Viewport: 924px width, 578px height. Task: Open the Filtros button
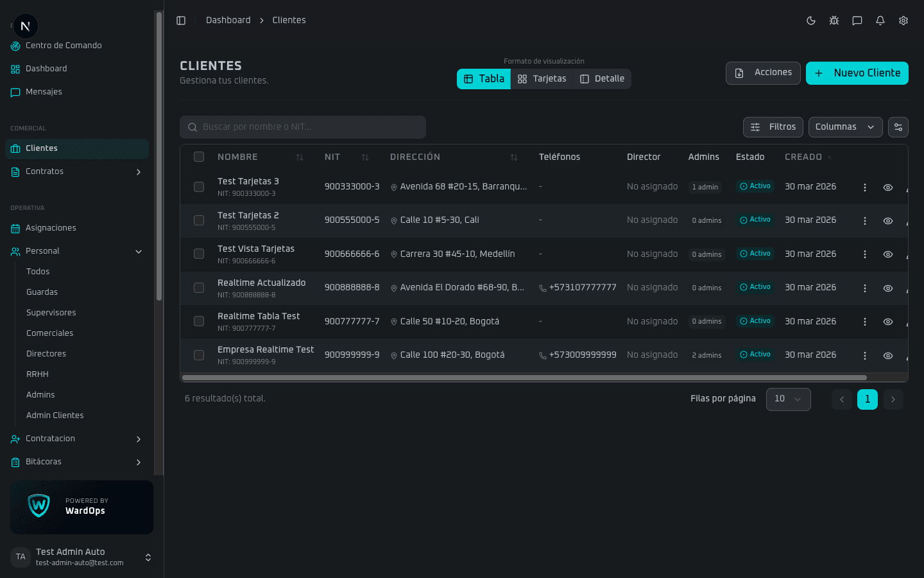coord(773,127)
